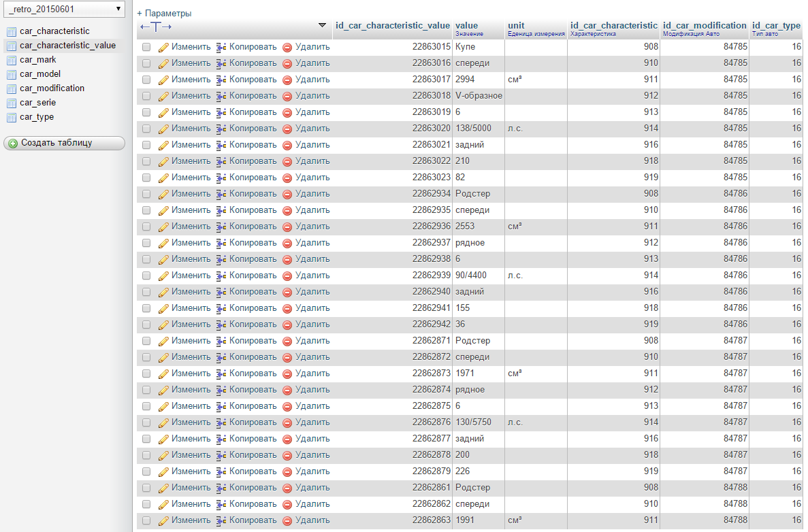Click the Создать таблицу button
The image size is (808, 532).
click(x=65, y=143)
